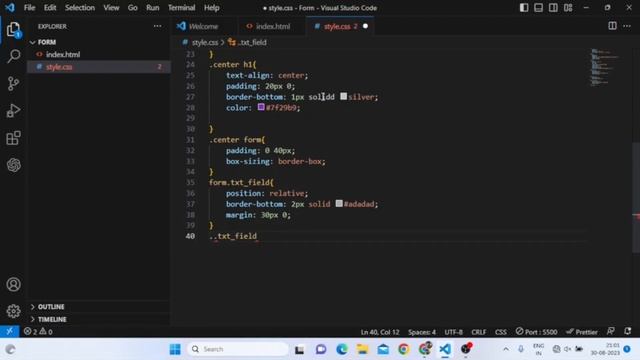
Task: Click the taskbar Search box
Action: (x=238, y=349)
